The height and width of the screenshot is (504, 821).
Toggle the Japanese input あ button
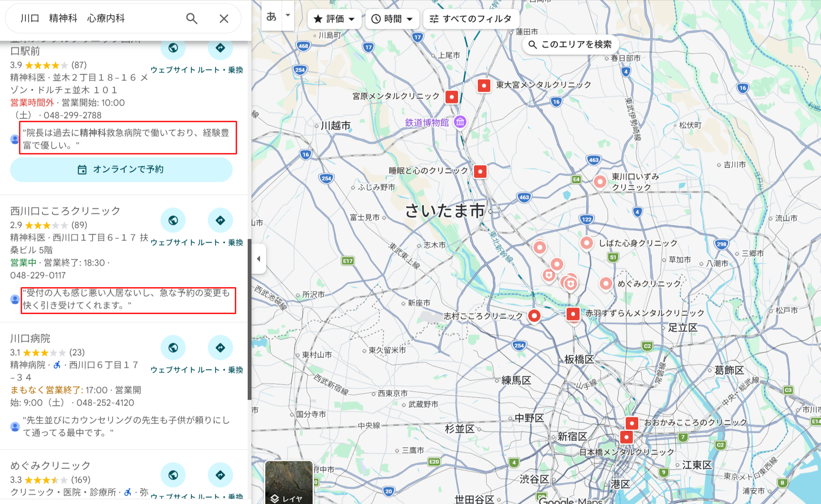pyautogui.click(x=272, y=17)
